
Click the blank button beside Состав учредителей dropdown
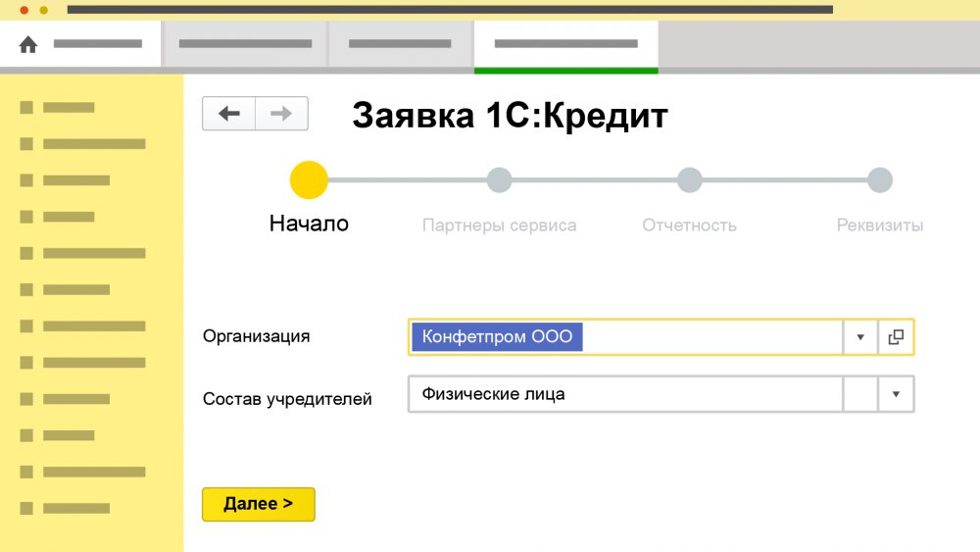(860, 394)
